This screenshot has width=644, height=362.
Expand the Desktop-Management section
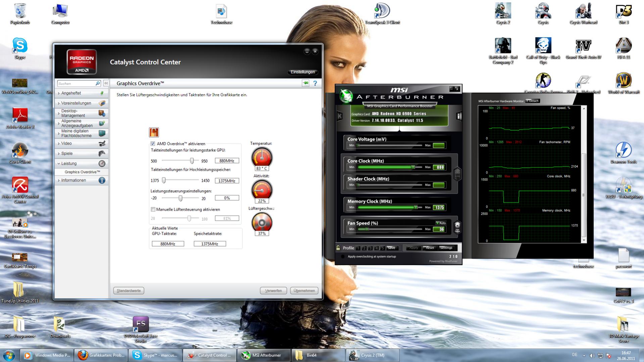click(x=81, y=113)
